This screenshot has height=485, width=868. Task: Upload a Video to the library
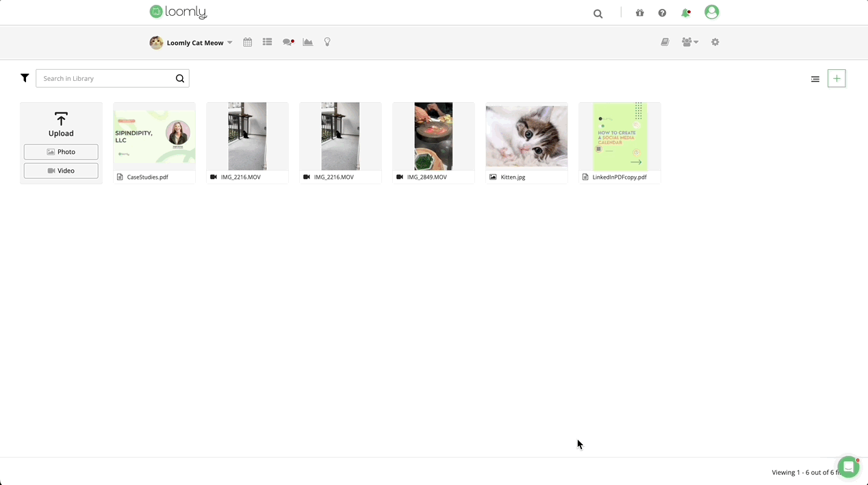pyautogui.click(x=61, y=170)
